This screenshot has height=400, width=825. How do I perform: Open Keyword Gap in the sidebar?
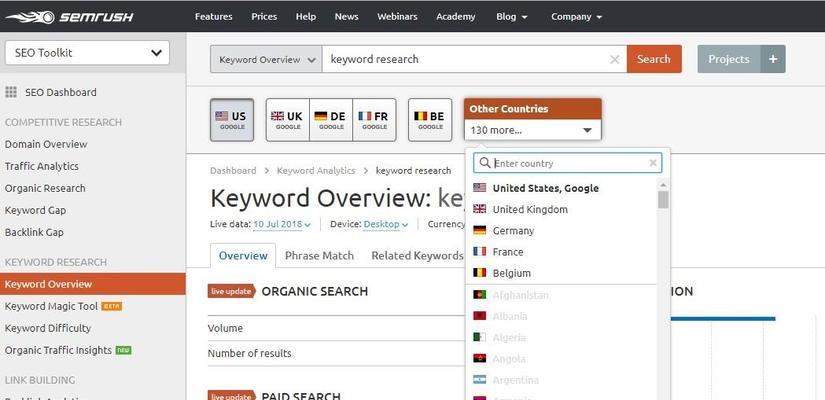point(35,211)
